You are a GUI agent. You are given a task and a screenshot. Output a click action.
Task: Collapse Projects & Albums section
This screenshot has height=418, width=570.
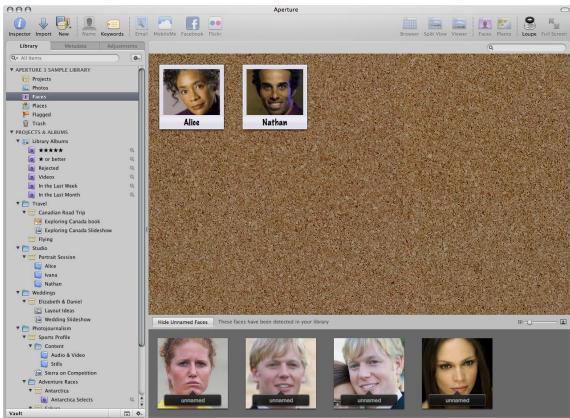coord(12,132)
